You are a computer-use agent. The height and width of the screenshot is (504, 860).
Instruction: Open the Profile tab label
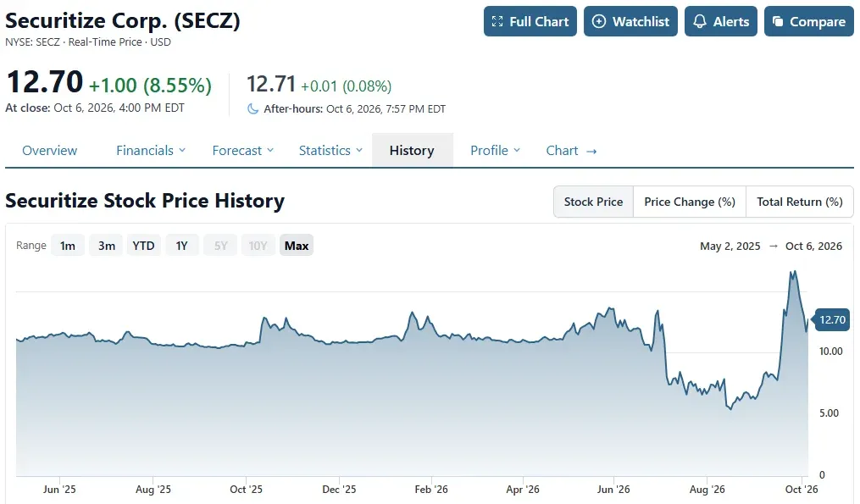click(x=489, y=150)
